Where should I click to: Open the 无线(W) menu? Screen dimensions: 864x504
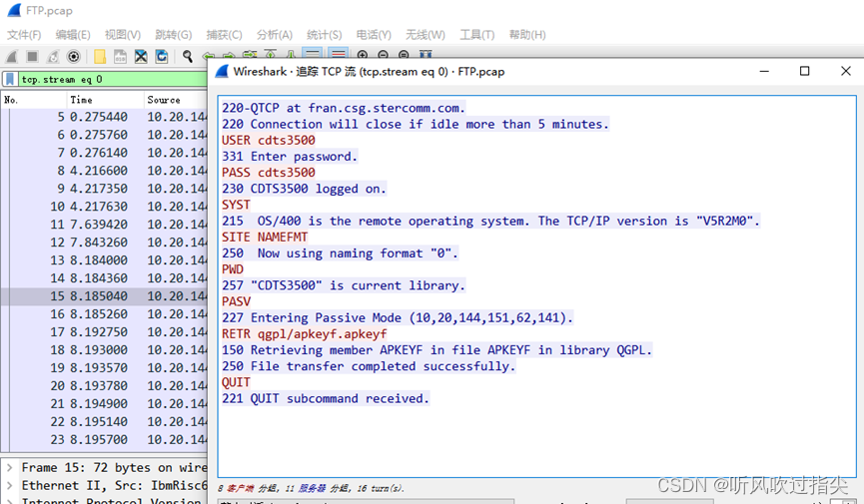426,35
